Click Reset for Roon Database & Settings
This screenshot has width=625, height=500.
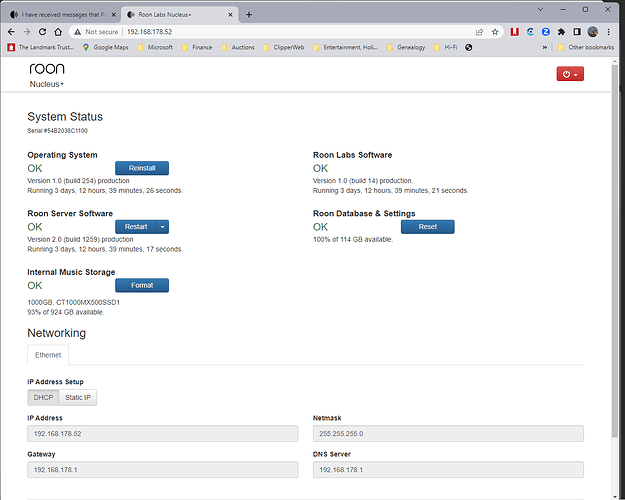click(x=427, y=227)
